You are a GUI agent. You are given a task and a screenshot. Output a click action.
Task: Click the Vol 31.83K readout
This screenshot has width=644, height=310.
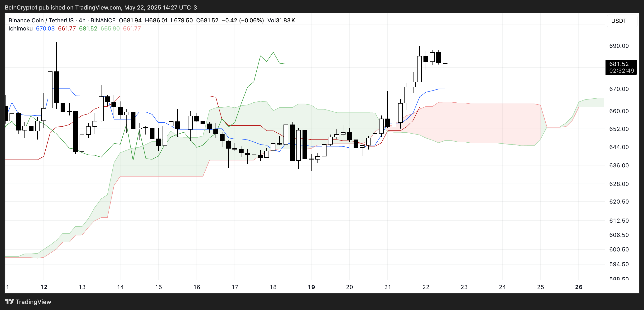click(x=281, y=20)
